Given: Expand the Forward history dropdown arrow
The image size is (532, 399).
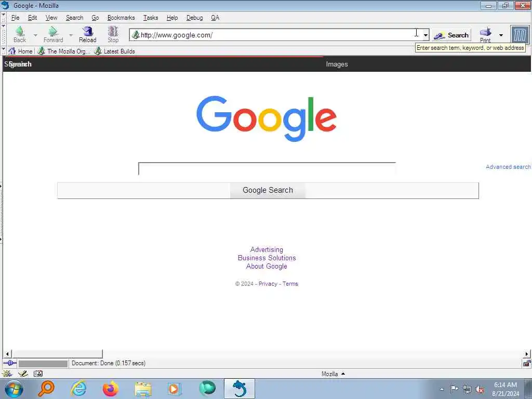Looking at the screenshot, I should point(71,35).
